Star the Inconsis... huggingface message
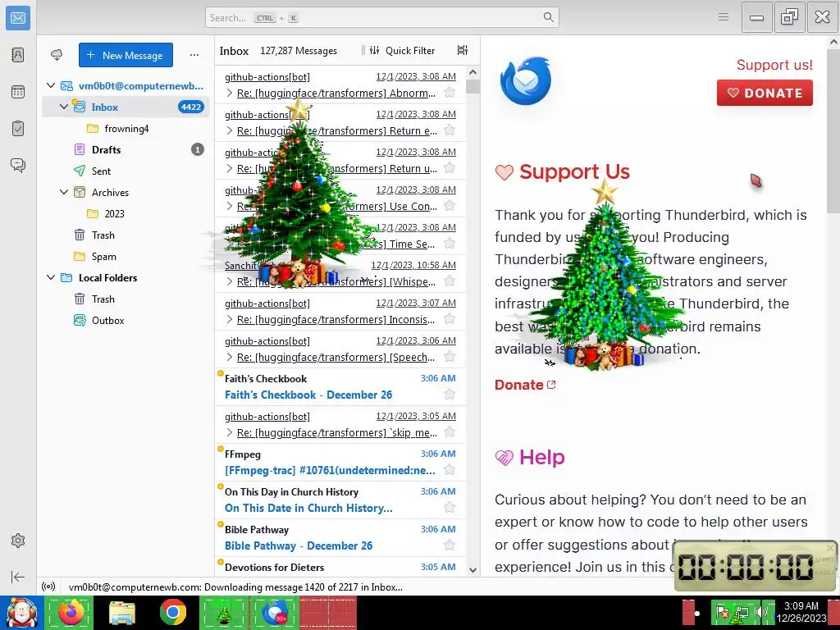Image resolution: width=840 pixels, height=630 pixels. pyautogui.click(x=450, y=319)
